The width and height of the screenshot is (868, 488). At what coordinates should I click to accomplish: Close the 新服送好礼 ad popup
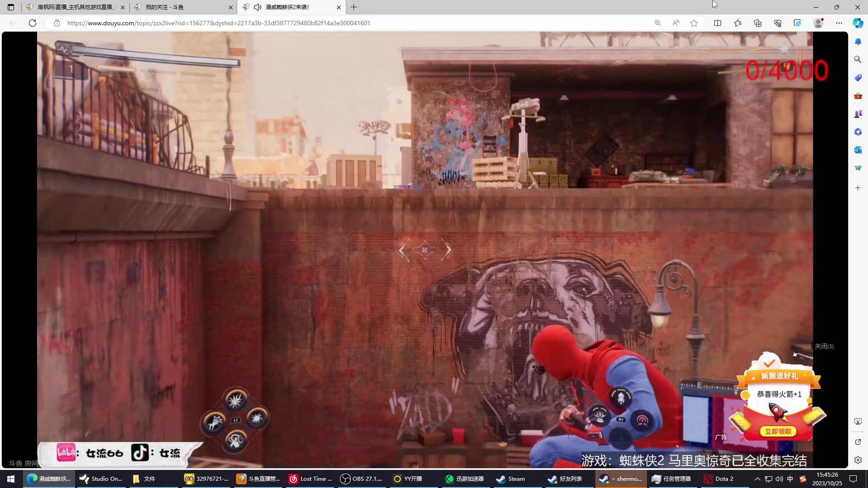(x=824, y=347)
